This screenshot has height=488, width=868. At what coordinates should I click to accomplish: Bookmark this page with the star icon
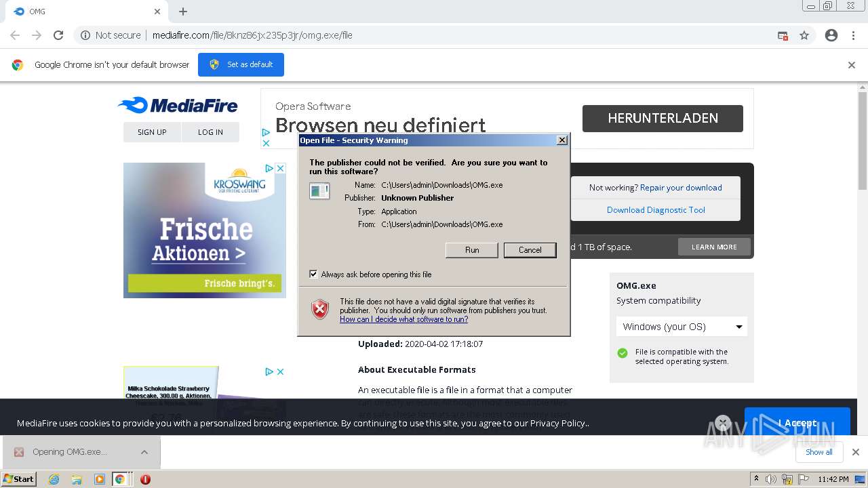point(804,35)
